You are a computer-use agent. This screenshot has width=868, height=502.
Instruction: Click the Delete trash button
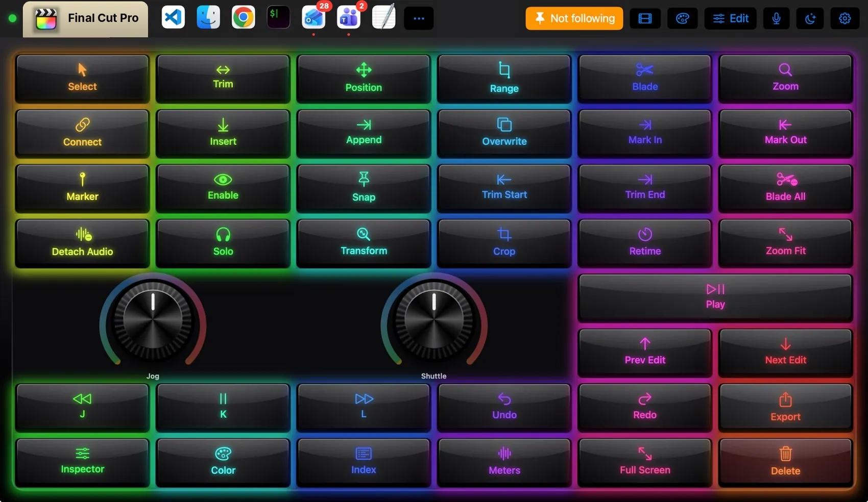(785, 462)
